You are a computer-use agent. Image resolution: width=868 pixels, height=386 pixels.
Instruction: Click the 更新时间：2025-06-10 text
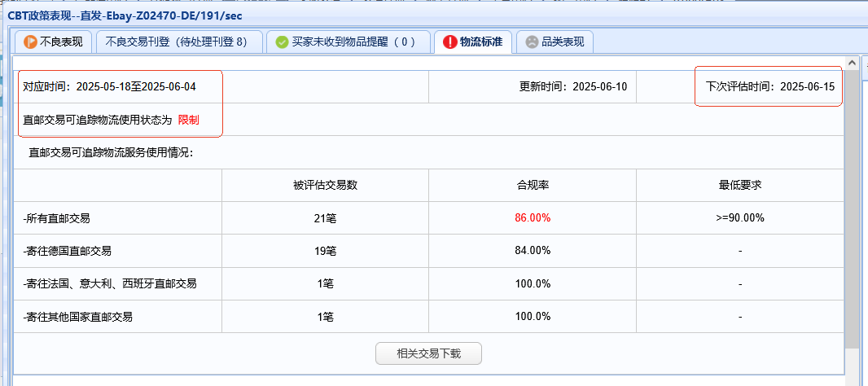click(x=573, y=87)
